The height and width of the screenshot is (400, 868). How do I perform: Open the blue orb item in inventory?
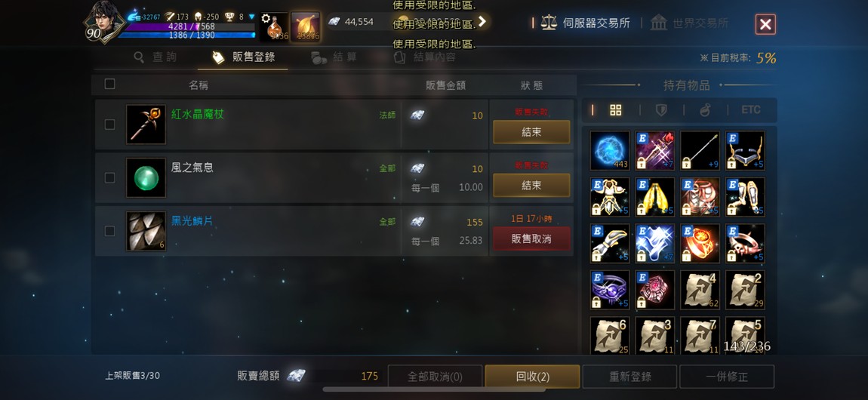tap(609, 150)
